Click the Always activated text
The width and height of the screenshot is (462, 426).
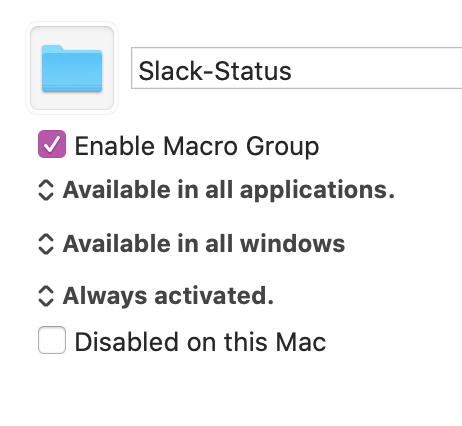(168, 296)
